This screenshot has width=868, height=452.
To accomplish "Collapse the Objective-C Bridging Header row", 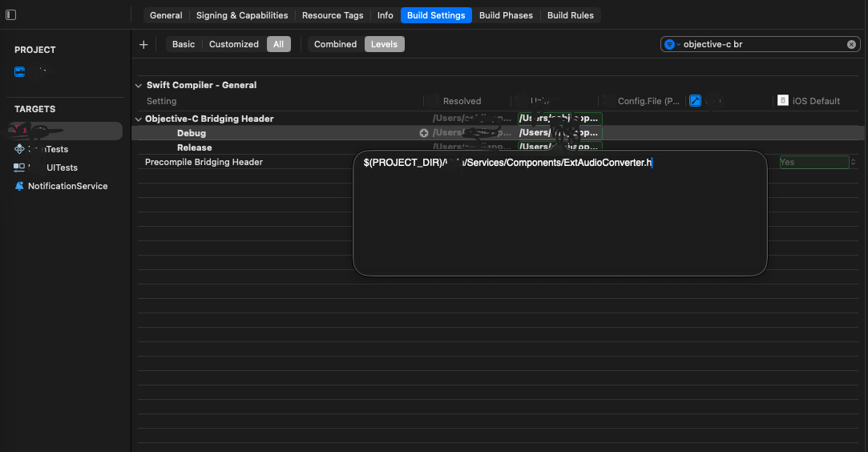I will tap(139, 119).
